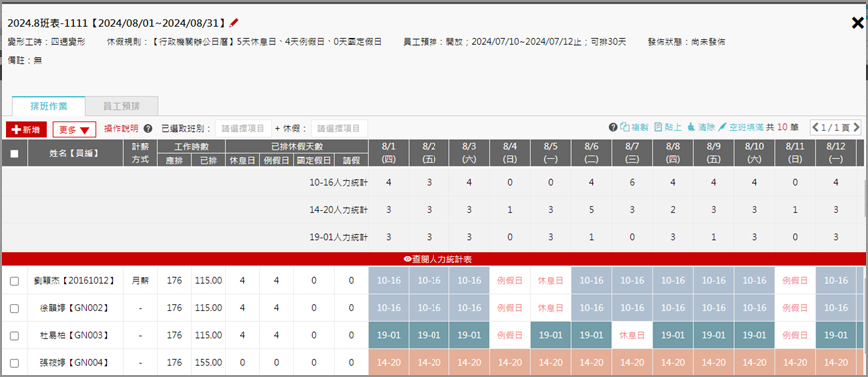Go to next page arrow
Image resolution: width=868 pixels, height=377 pixels.
(856, 128)
